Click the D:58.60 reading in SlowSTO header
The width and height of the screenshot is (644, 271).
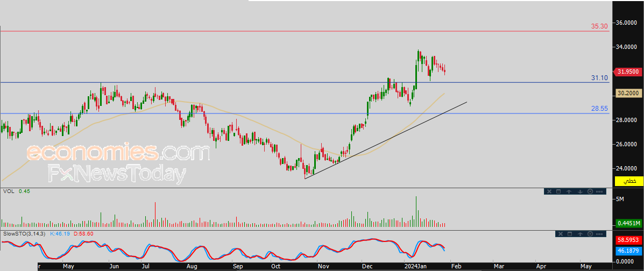[x=84, y=234]
